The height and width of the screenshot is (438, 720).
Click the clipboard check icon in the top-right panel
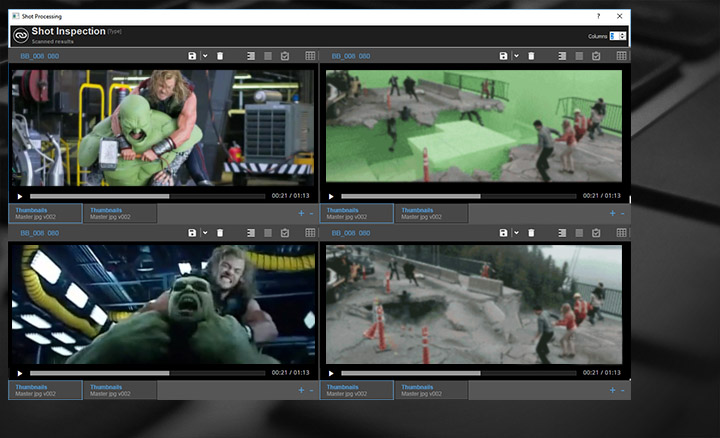click(x=596, y=56)
